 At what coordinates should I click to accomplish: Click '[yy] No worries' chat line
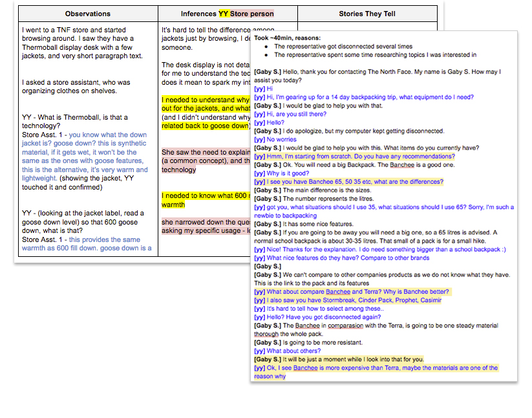(275, 140)
